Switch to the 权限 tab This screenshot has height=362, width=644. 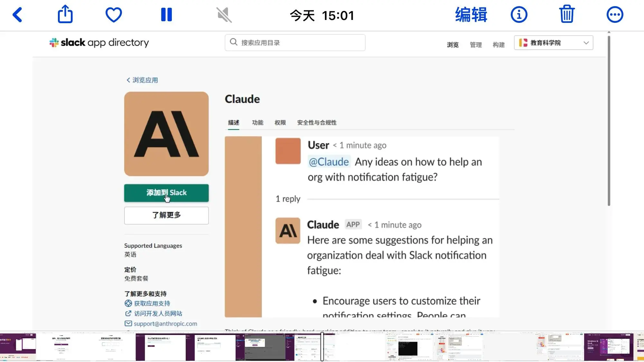point(280,123)
